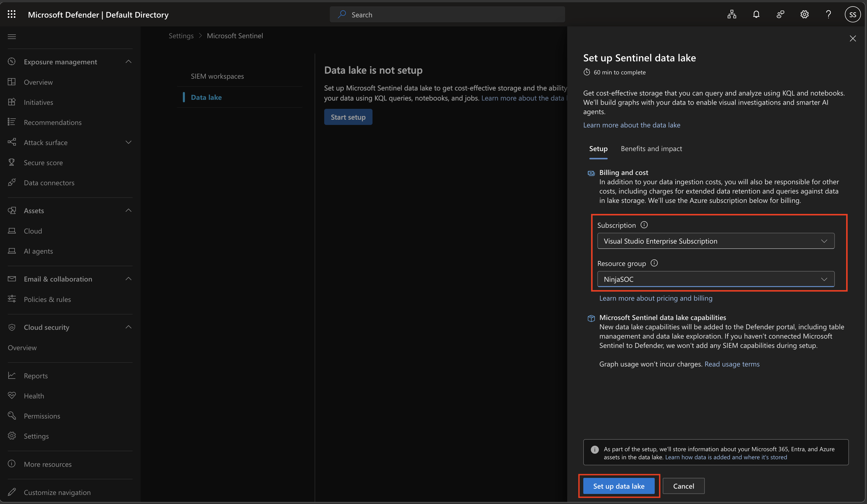Click the Reports chart icon
Viewport: 867px width, 504px height.
12,375
